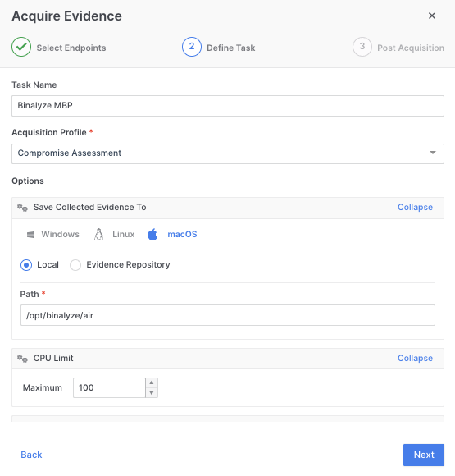
Task: Click the Linux penguin icon
Action: 98,235
